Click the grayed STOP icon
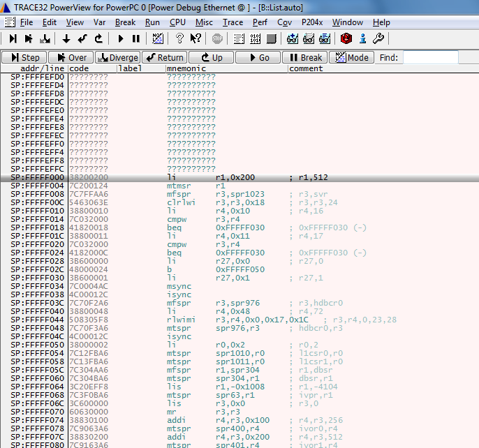Image resolution: width=479 pixels, height=448 pixels. (x=217, y=39)
